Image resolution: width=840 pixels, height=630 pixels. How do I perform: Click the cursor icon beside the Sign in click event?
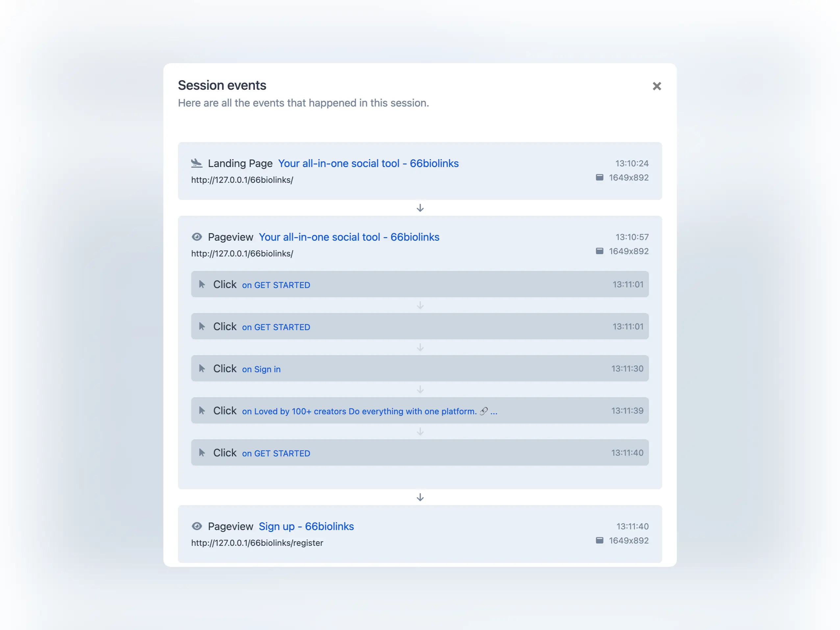[x=202, y=368]
